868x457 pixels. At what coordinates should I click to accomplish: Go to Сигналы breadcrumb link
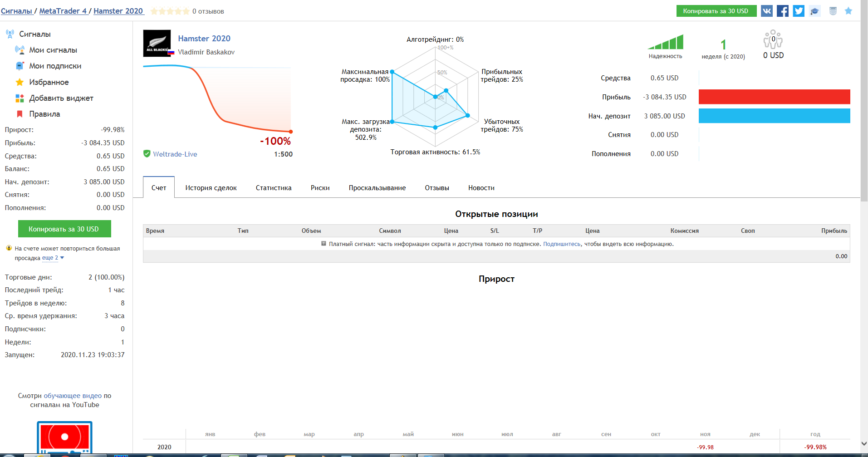click(x=16, y=11)
